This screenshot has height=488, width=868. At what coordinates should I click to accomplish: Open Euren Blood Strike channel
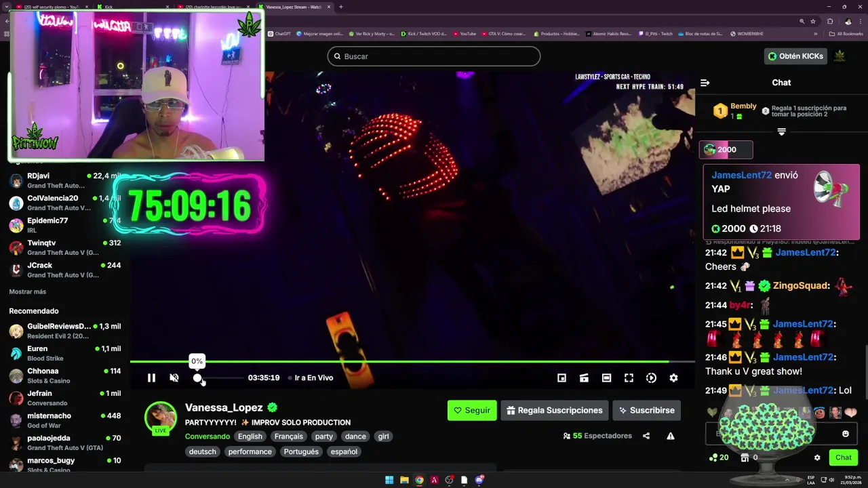tap(65, 353)
